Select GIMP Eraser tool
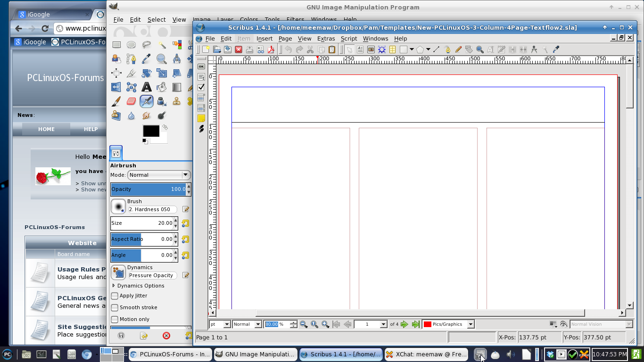This screenshot has width=644, height=362. coord(132,101)
